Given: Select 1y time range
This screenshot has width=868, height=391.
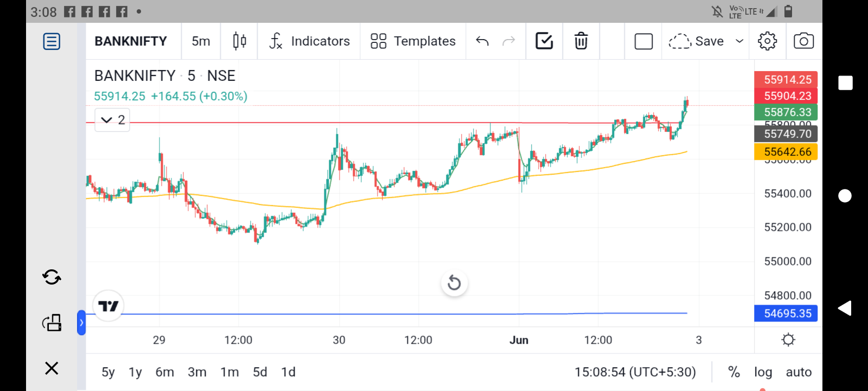Looking at the screenshot, I should pos(135,372).
